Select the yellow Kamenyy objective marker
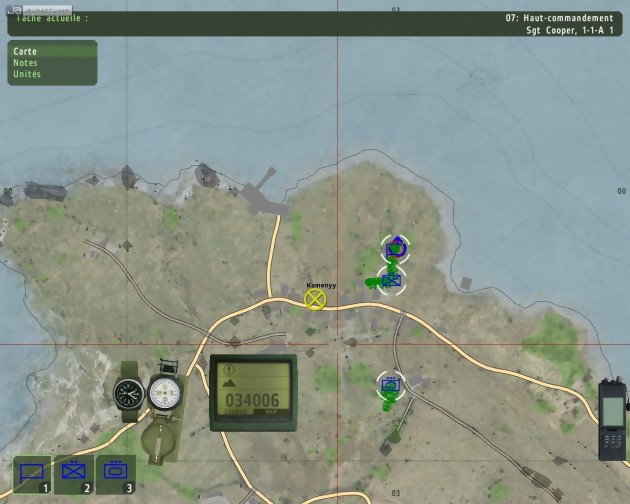Screen dimensions: 630x504 [x=316, y=299]
